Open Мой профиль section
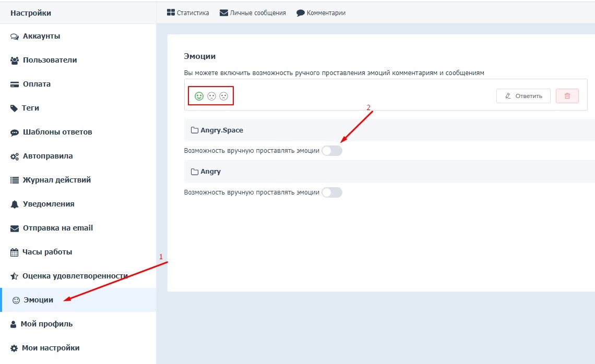The image size is (595, 364). point(78,324)
